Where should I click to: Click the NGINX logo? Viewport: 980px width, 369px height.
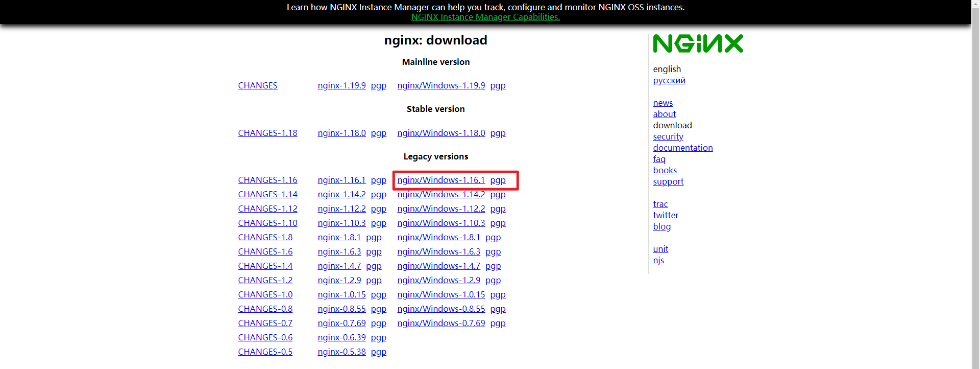pyautogui.click(x=698, y=43)
